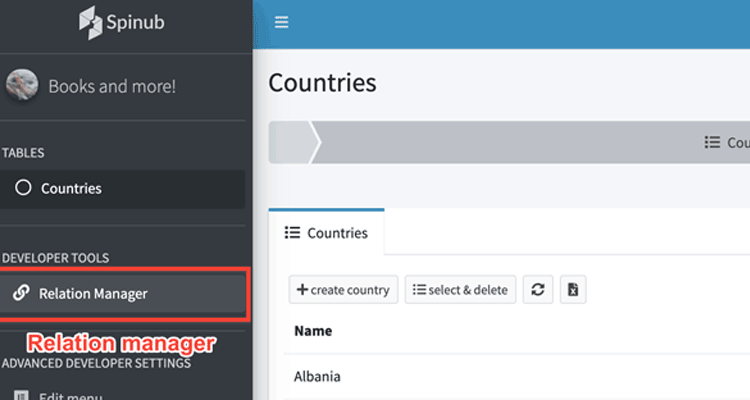
Task: Click the Spinub brand name text
Action: (x=137, y=23)
